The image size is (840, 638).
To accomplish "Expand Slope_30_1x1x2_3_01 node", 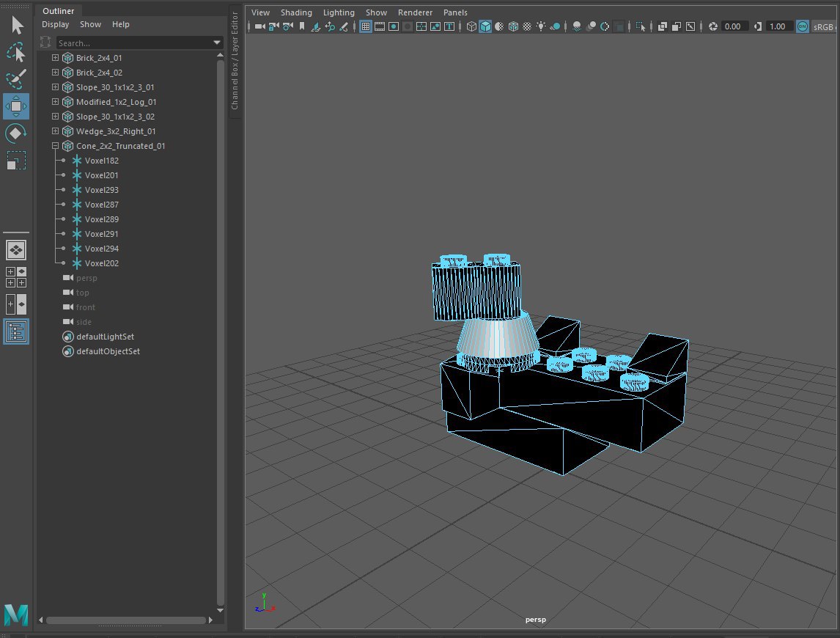I will click(55, 87).
